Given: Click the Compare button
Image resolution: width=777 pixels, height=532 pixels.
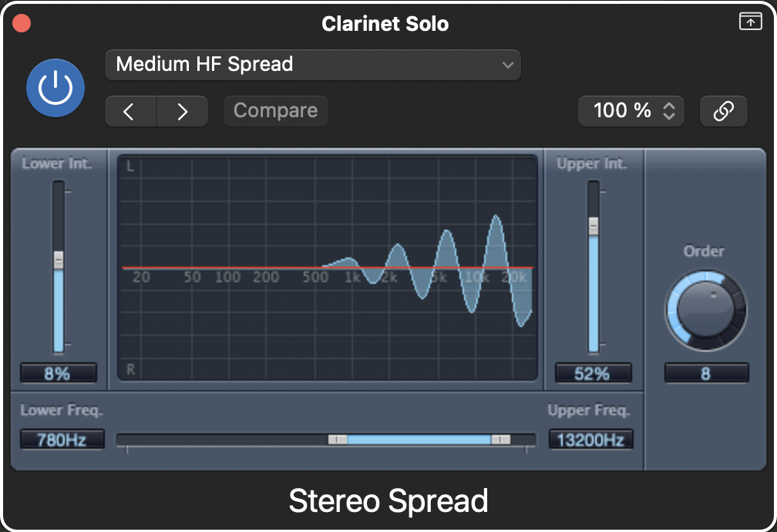Looking at the screenshot, I should click(275, 111).
